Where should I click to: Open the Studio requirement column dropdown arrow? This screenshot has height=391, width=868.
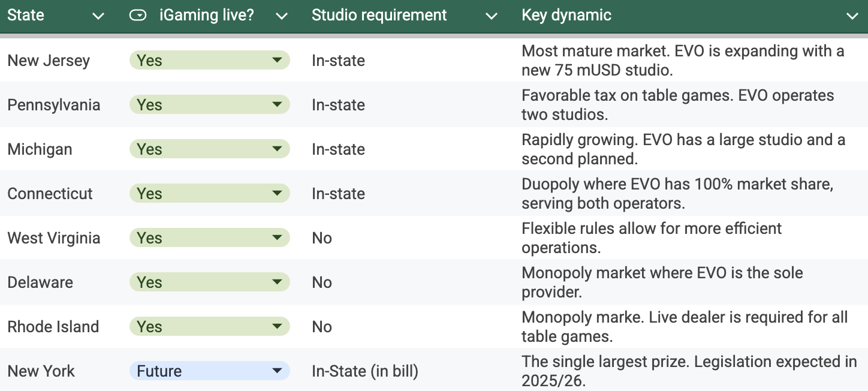pos(492,16)
